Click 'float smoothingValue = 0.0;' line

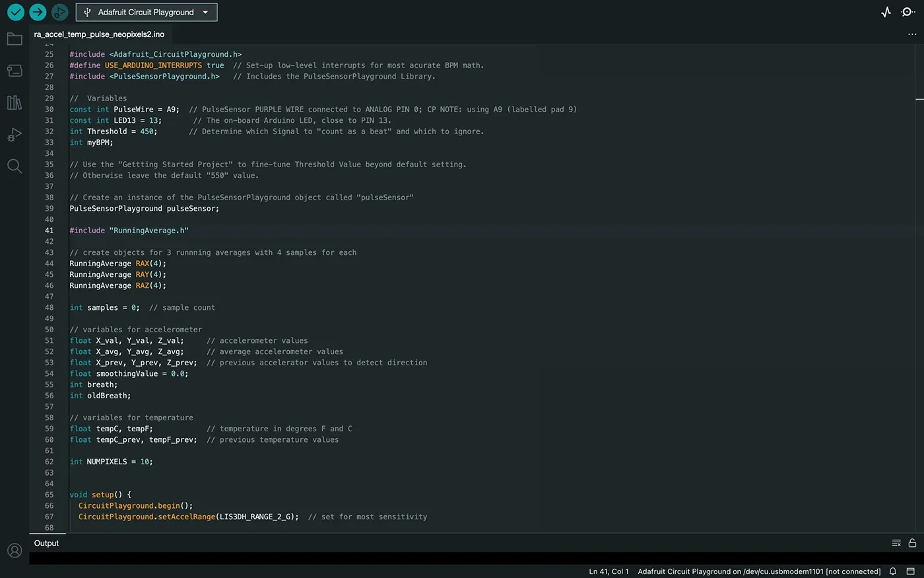pos(129,374)
